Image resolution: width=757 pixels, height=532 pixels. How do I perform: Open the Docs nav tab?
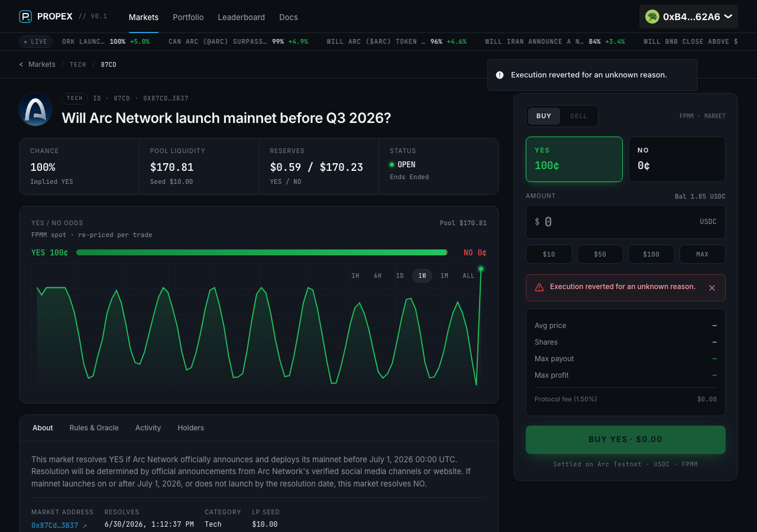(x=289, y=17)
